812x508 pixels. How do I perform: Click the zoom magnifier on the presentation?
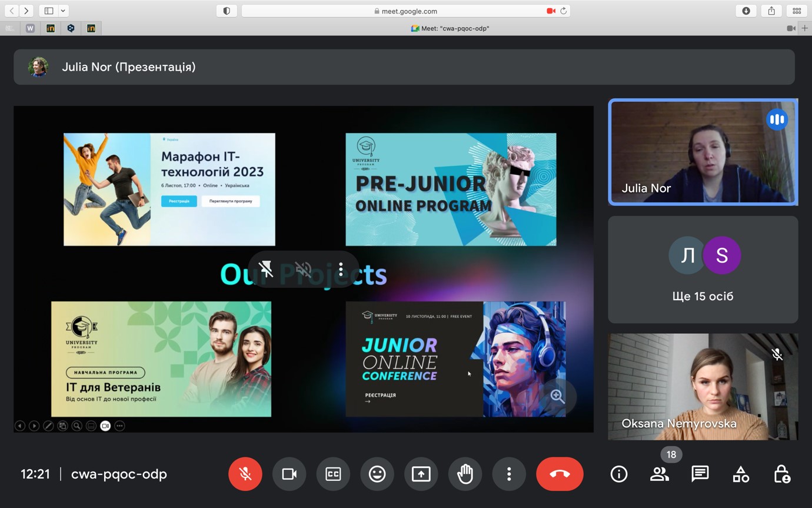point(557,396)
